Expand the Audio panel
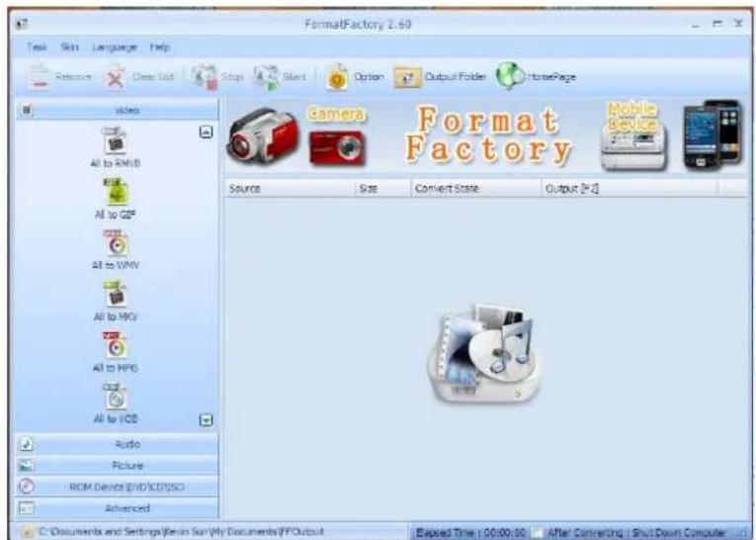 coord(118,444)
